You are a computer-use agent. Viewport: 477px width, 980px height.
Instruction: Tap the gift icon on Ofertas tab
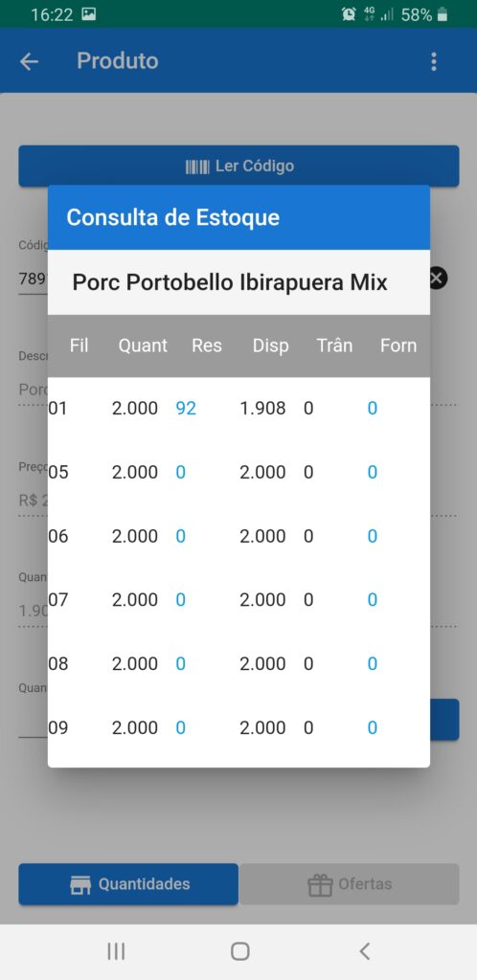(320, 884)
